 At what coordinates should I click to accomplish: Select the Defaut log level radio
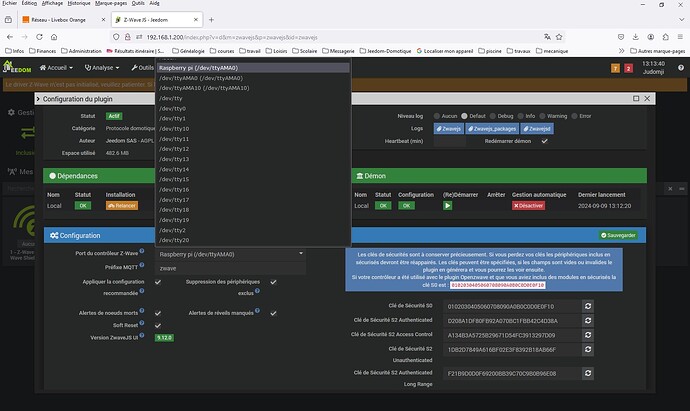[x=464, y=116]
